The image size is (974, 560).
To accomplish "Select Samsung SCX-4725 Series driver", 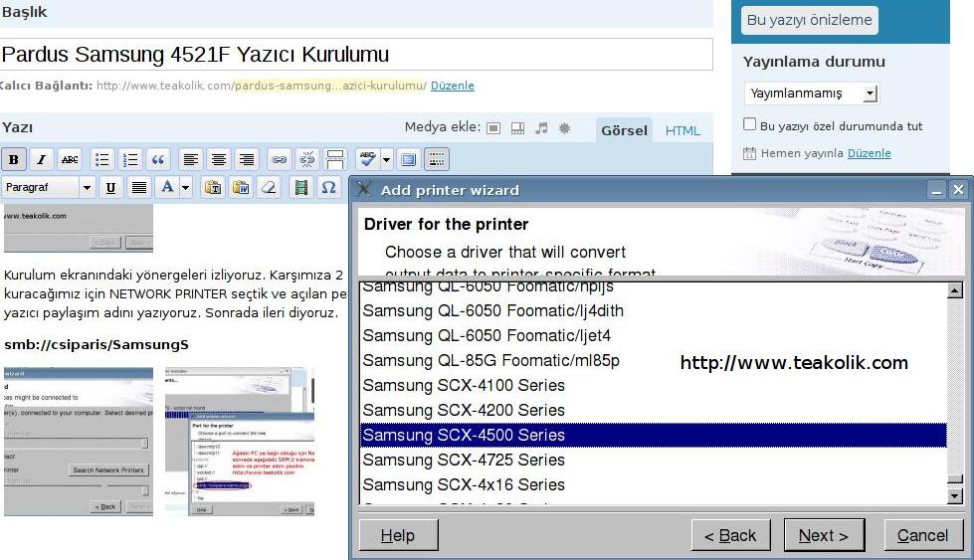I will coord(653,461).
